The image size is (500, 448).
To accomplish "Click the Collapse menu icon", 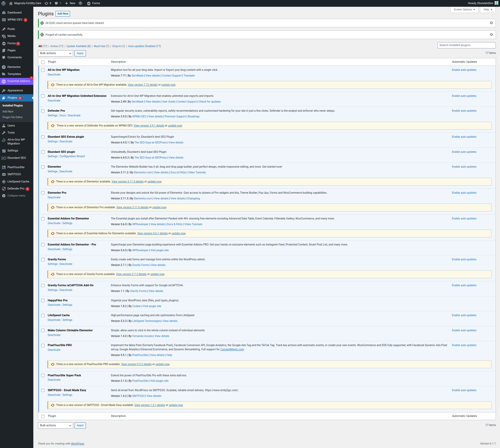I will pos(4,196).
